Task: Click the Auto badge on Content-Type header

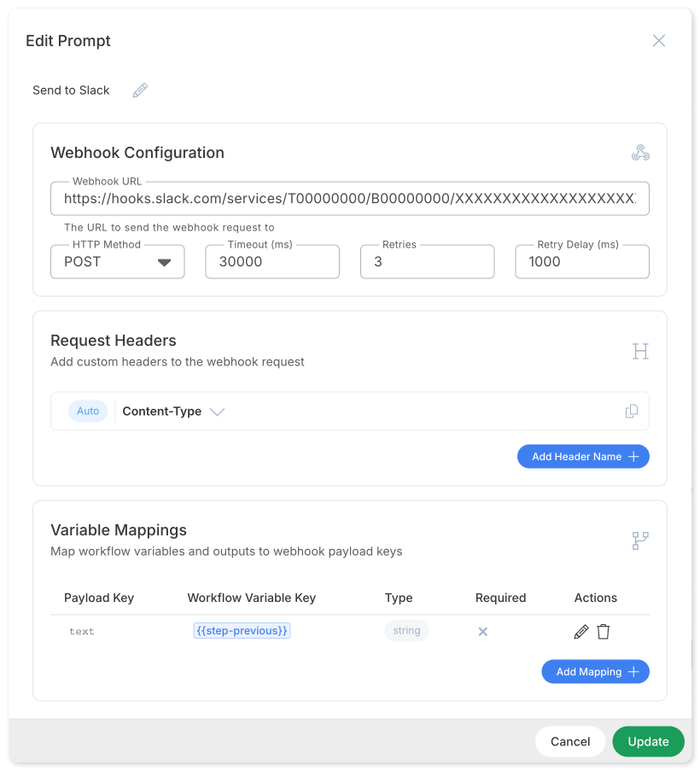Action: (x=87, y=411)
